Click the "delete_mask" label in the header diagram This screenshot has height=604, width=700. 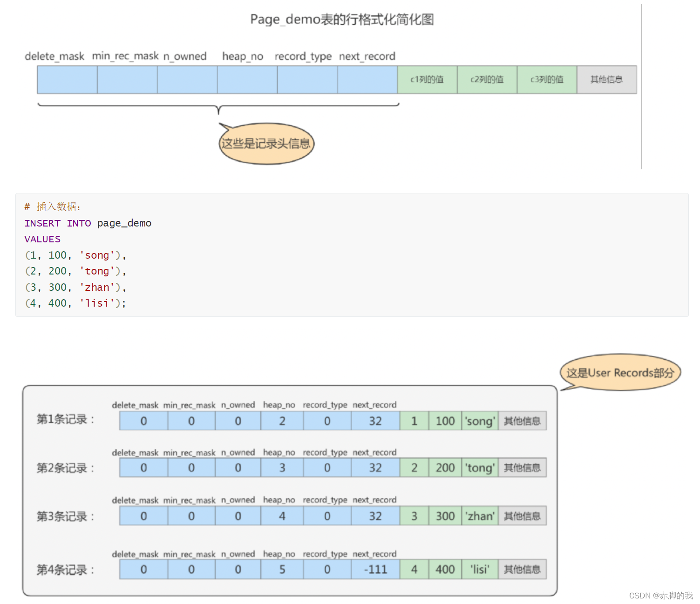(x=54, y=56)
